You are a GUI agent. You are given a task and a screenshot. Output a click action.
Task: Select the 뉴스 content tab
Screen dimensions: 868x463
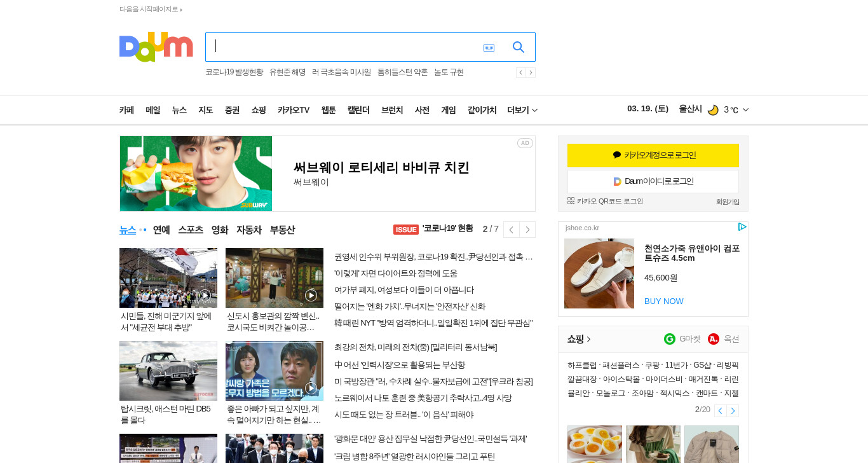click(x=128, y=230)
